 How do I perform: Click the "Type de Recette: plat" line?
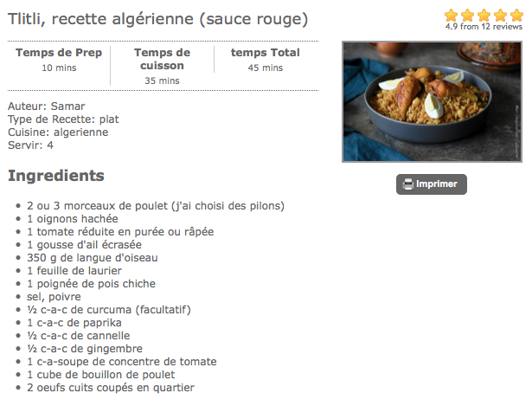[x=63, y=119]
